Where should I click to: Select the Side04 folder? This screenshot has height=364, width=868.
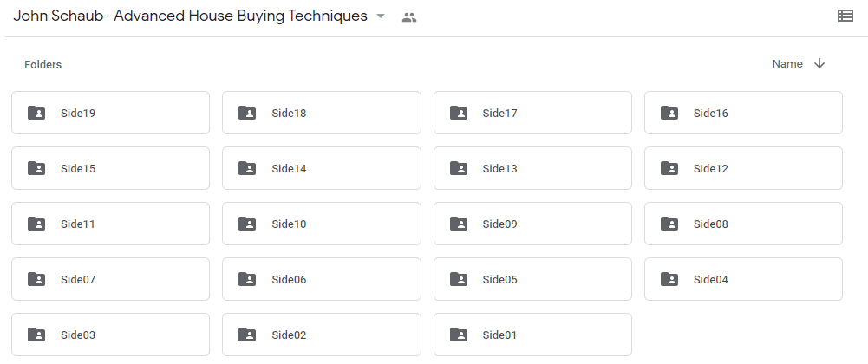coord(743,279)
